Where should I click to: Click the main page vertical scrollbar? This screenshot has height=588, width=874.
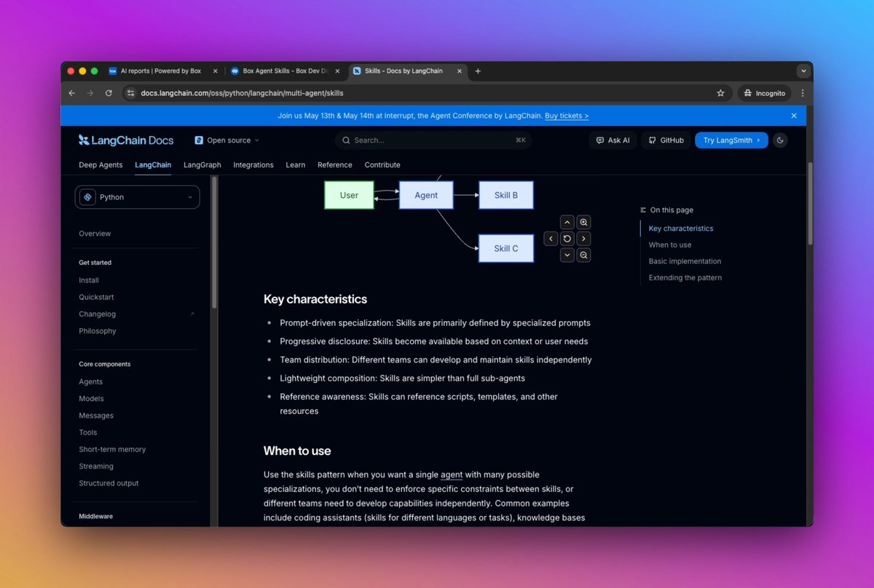tap(810, 203)
